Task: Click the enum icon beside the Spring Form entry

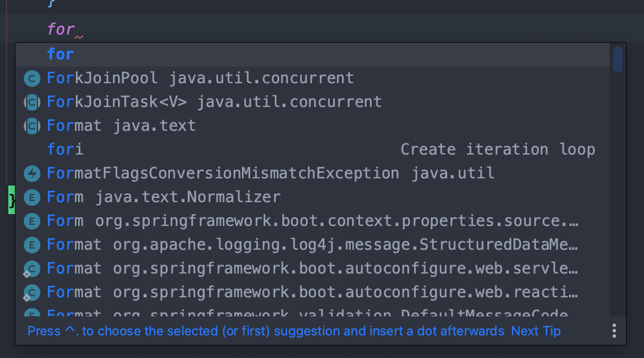Action: pos(31,220)
